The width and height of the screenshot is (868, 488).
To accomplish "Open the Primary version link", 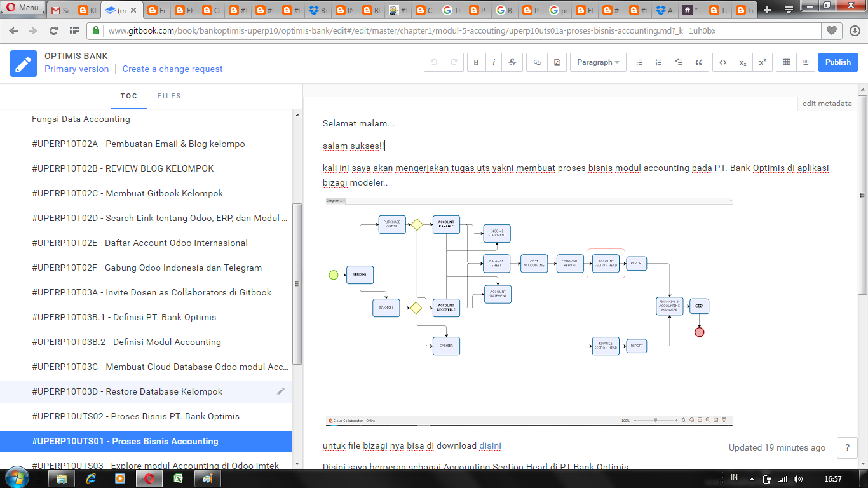I will pyautogui.click(x=76, y=69).
